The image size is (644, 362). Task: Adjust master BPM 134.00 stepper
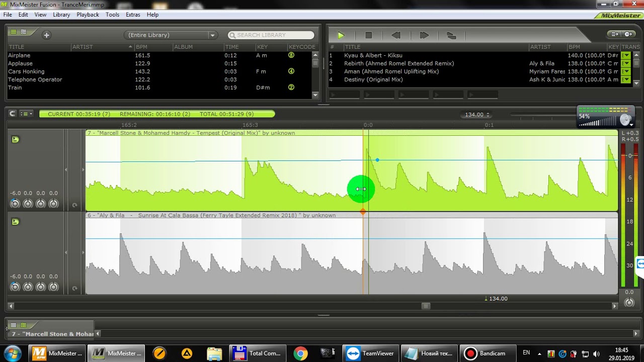[488, 115]
